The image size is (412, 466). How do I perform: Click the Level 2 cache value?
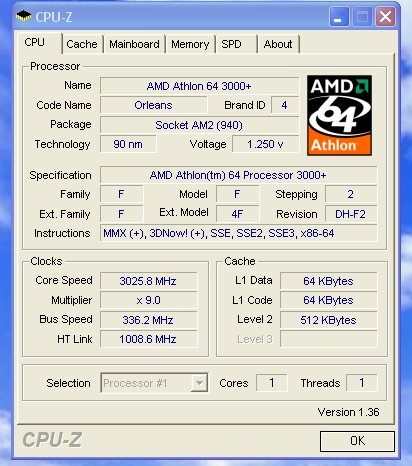(x=328, y=320)
